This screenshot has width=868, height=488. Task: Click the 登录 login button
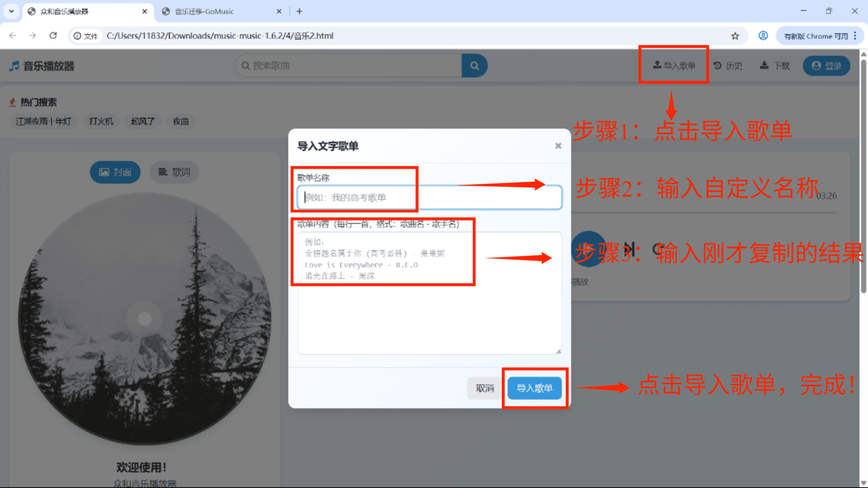click(826, 65)
